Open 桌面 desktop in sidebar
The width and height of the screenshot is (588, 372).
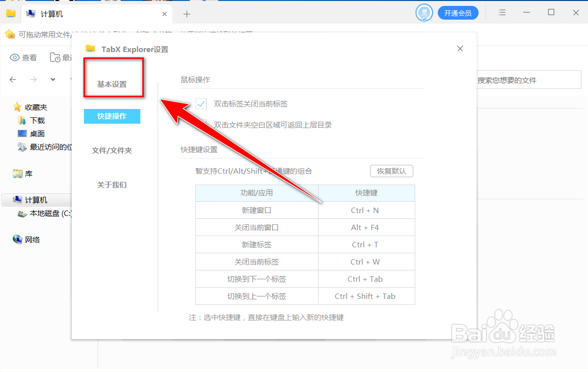click(37, 133)
